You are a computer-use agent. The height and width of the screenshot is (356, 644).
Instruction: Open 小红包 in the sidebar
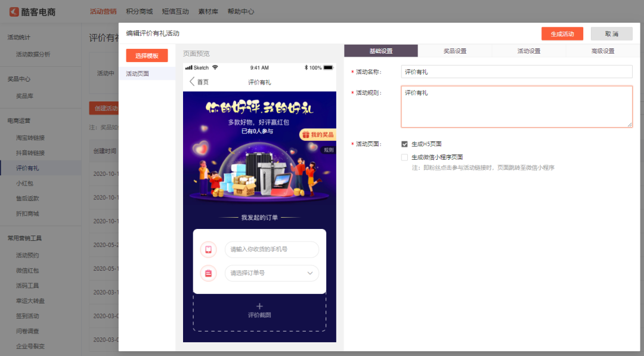pos(24,183)
